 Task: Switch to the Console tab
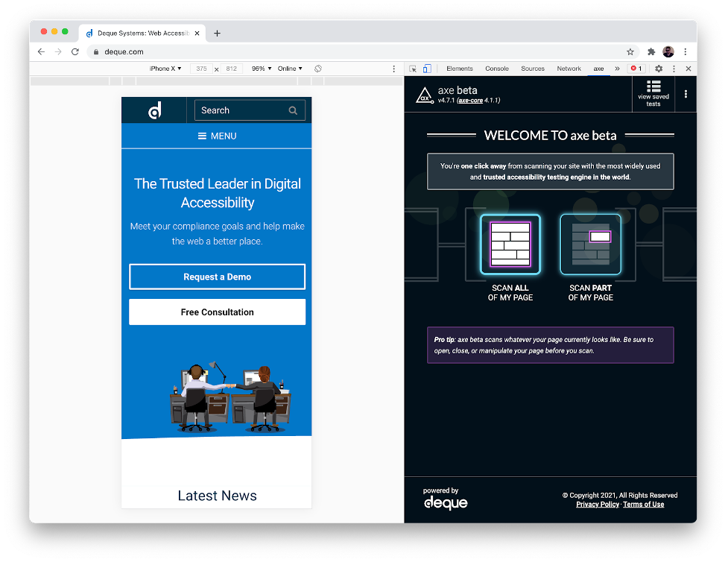tap(497, 69)
